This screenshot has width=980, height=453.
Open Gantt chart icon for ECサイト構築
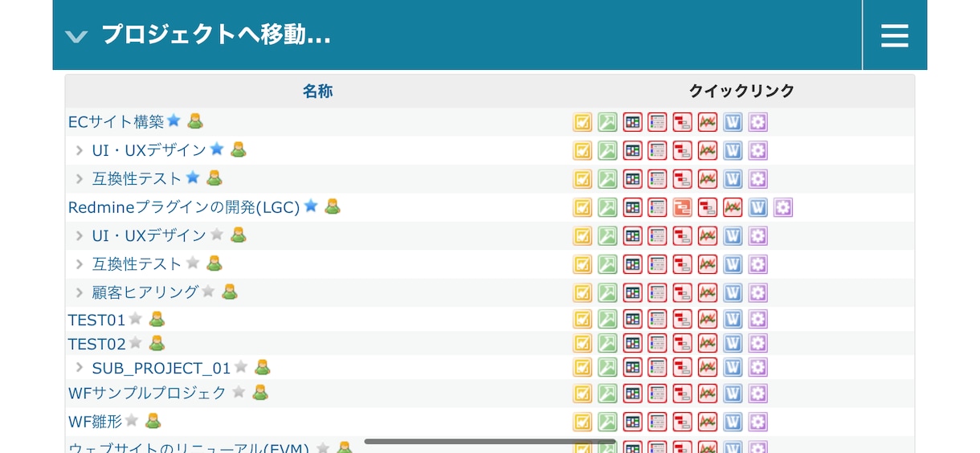(x=682, y=122)
